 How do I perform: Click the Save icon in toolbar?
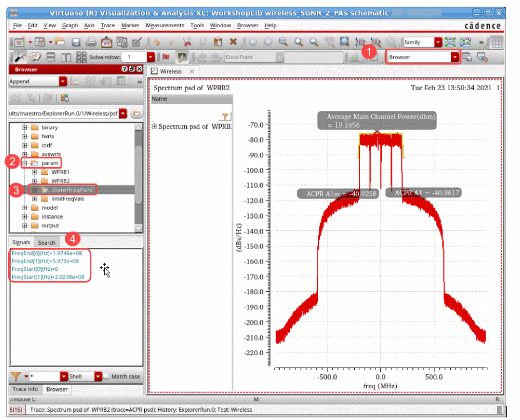(76, 42)
